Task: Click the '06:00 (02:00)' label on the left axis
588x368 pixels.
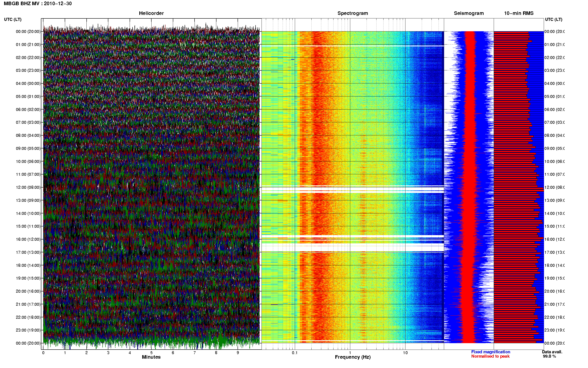Action: click(28, 109)
